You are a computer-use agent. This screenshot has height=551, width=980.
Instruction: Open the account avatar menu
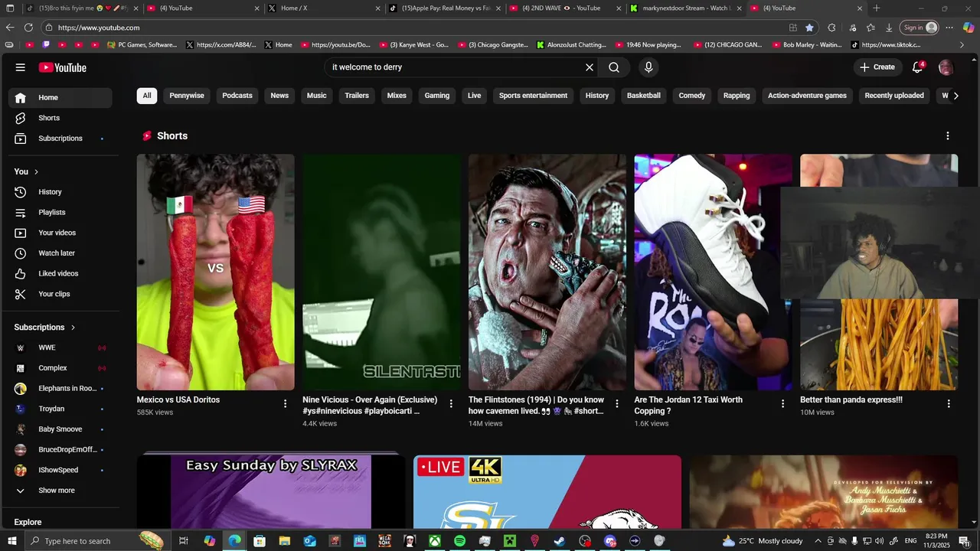click(946, 67)
